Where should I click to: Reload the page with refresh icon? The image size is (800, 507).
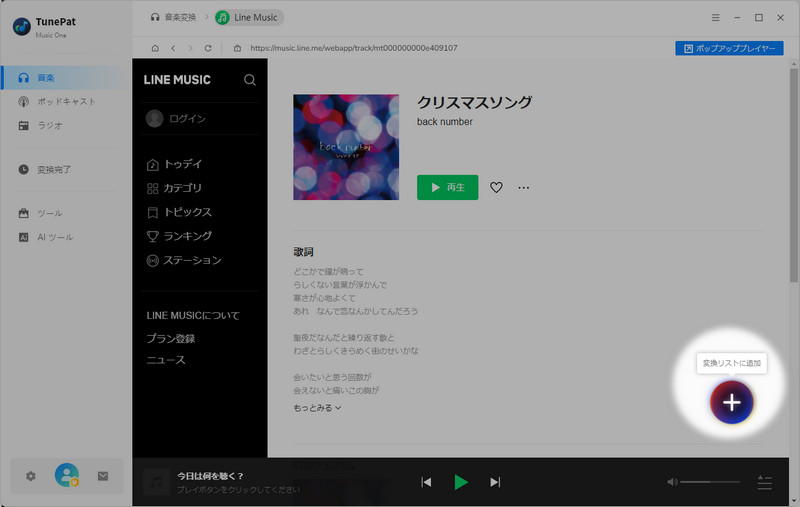tap(208, 48)
